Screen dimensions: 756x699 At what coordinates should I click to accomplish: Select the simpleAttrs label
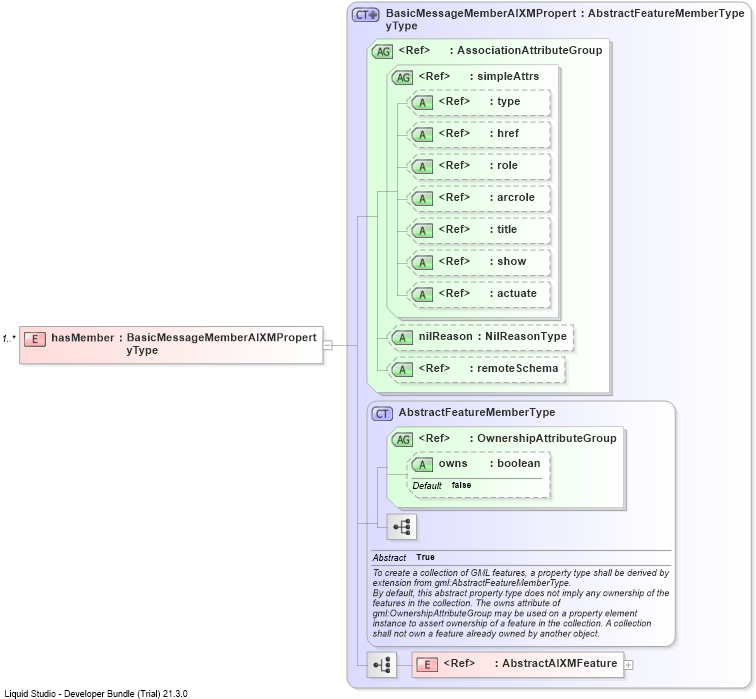pyautogui.click(x=508, y=76)
